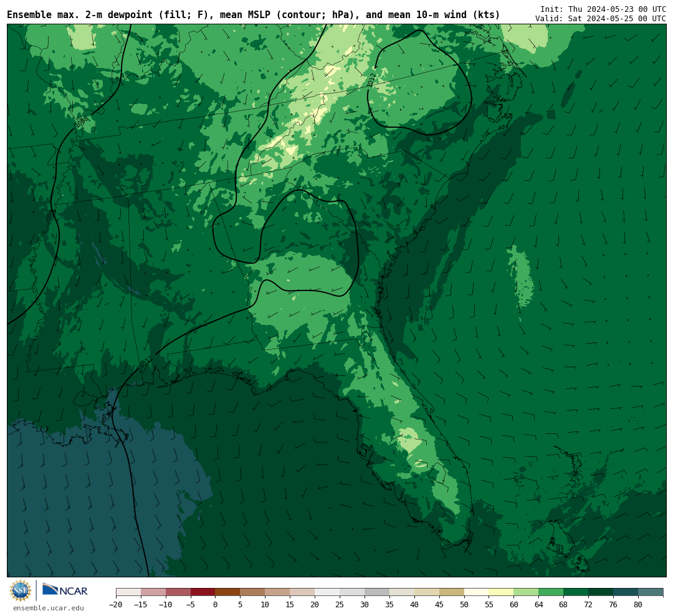Select the map title about ensemble max 2-m dewpoint
This screenshot has width=673, height=616.
(253, 15)
